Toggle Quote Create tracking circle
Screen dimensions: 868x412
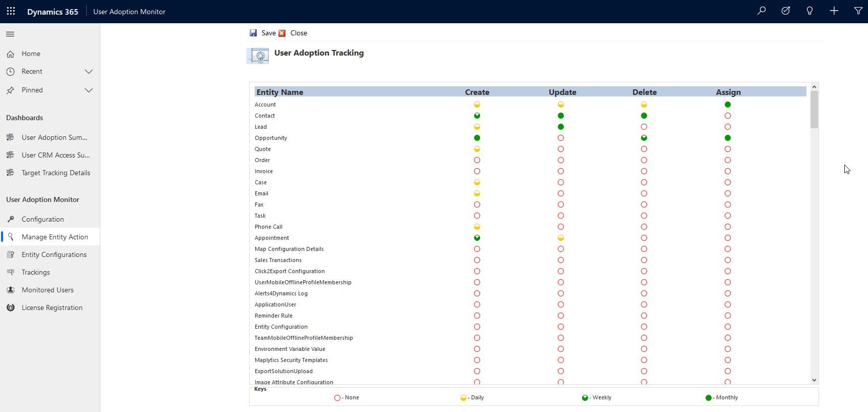(x=477, y=149)
